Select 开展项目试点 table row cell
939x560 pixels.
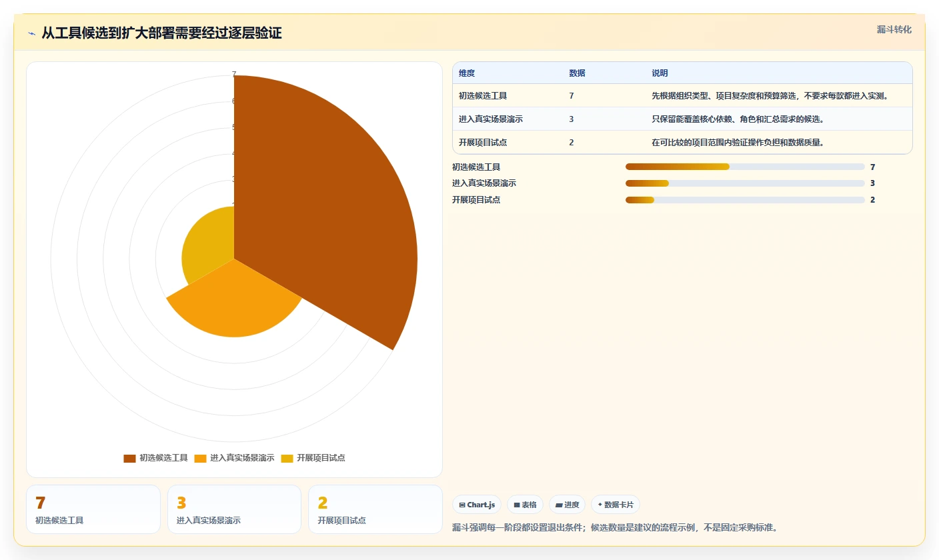(483, 143)
